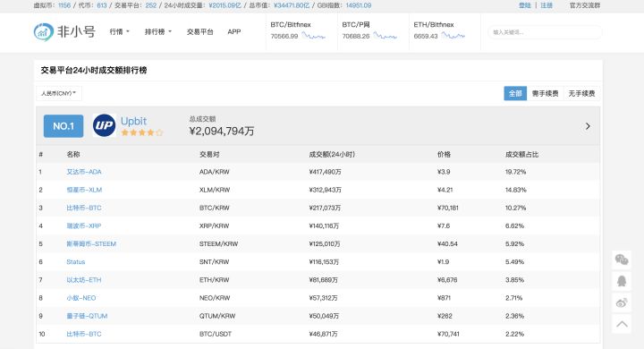Screen dimensions: 644x349
Task: Click the ADA/KRW trading pair cell
Action: (215, 172)
